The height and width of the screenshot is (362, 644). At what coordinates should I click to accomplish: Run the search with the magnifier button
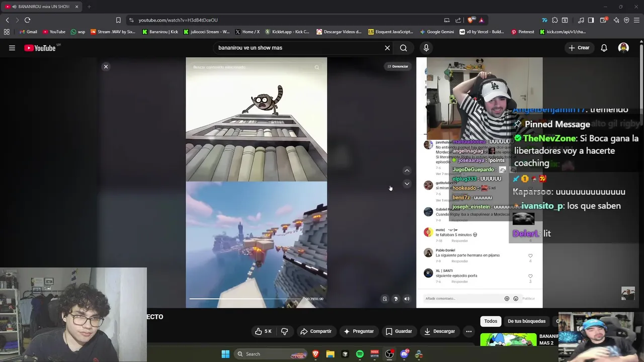point(404,48)
